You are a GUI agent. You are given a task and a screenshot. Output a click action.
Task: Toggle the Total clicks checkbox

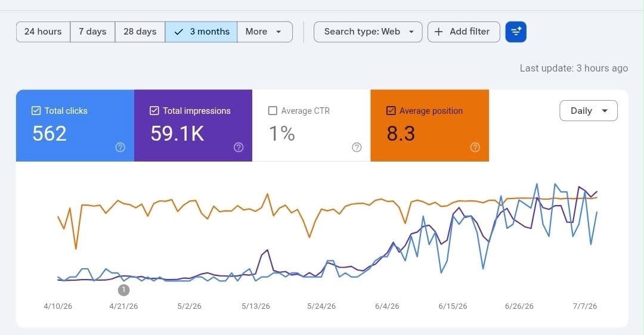point(36,110)
